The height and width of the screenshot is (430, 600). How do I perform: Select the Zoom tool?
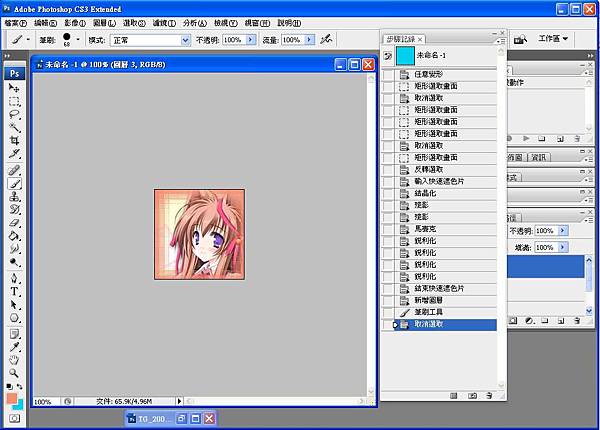(x=14, y=373)
